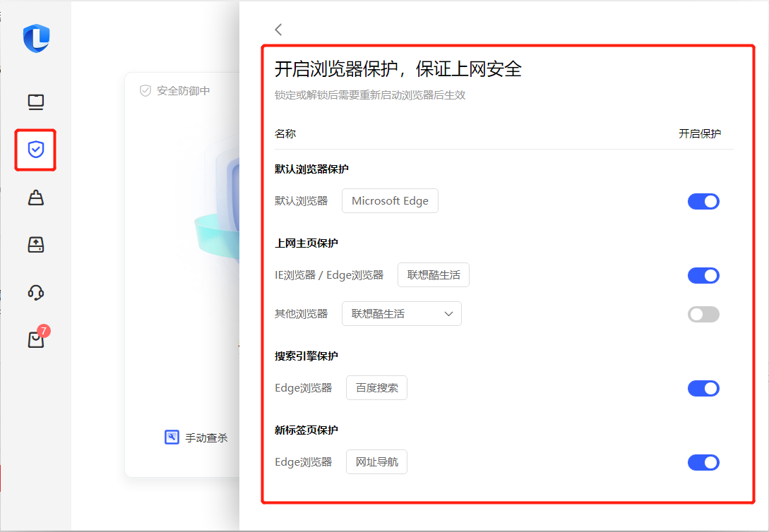Enable the 其他浏览器 homepage protection toggle
This screenshot has width=769, height=532.
tap(703, 314)
